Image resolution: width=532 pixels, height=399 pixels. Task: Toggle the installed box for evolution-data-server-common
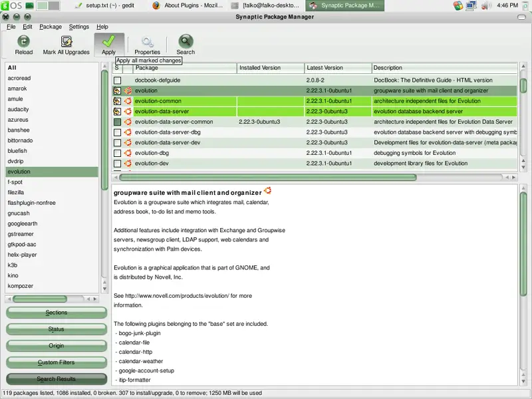(x=118, y=122)
